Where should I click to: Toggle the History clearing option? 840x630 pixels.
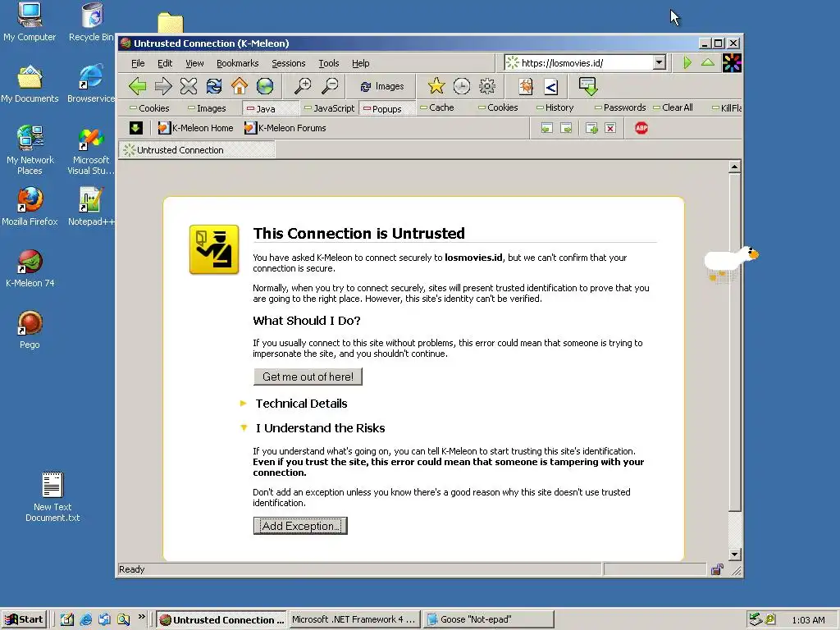[555, 107]
